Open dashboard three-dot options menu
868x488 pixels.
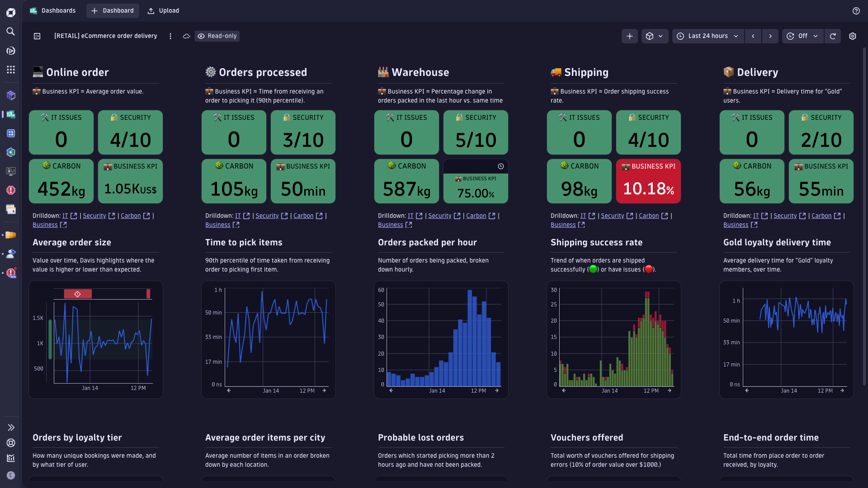(170, 36)
